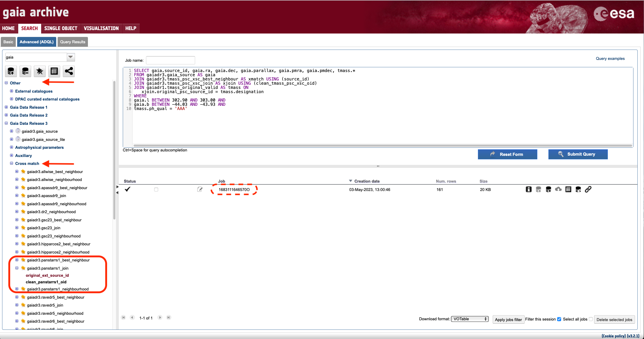
Task: Open the gaia table search dropdown arrow
Action: pos(70,57)
